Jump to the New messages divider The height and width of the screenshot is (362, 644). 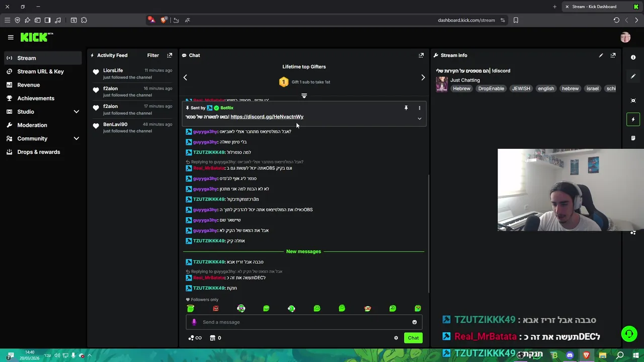pos(303,251)
